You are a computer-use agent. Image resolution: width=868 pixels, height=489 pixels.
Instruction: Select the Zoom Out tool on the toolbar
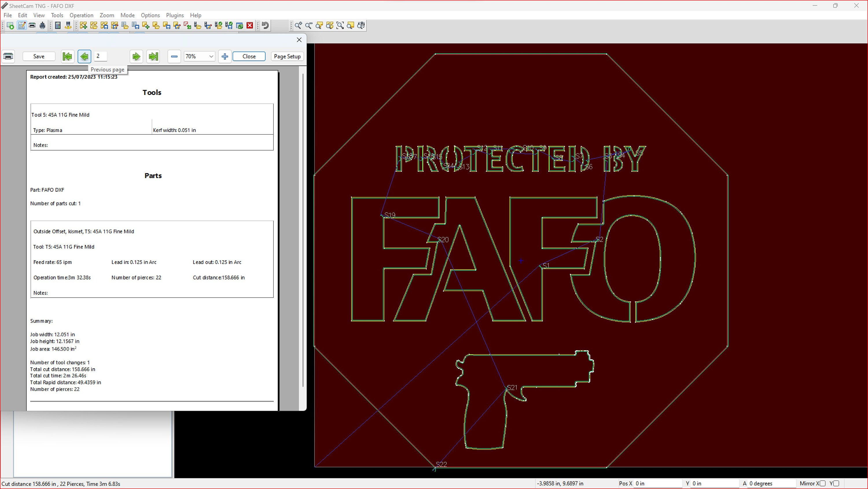[x=309, y=25]
